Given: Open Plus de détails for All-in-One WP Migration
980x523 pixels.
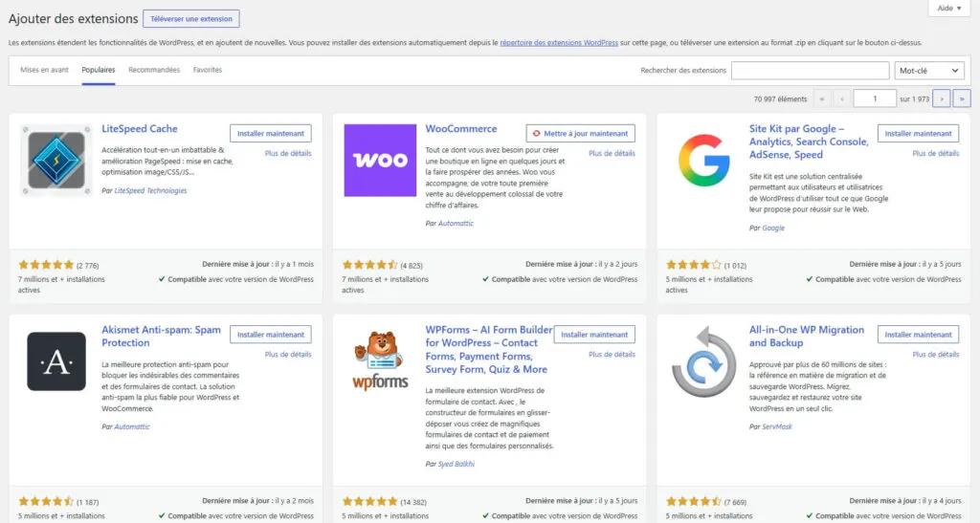Looking at the screenshot, I should click(x=935, y=355).
